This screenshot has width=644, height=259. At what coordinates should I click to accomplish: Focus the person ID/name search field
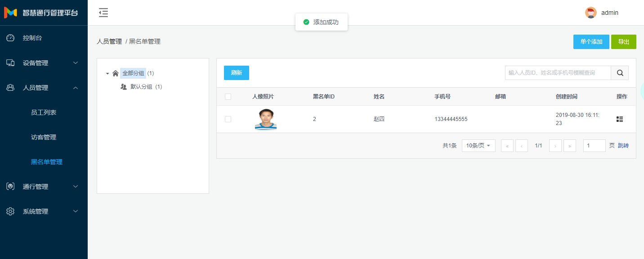[x=558, y=73]
